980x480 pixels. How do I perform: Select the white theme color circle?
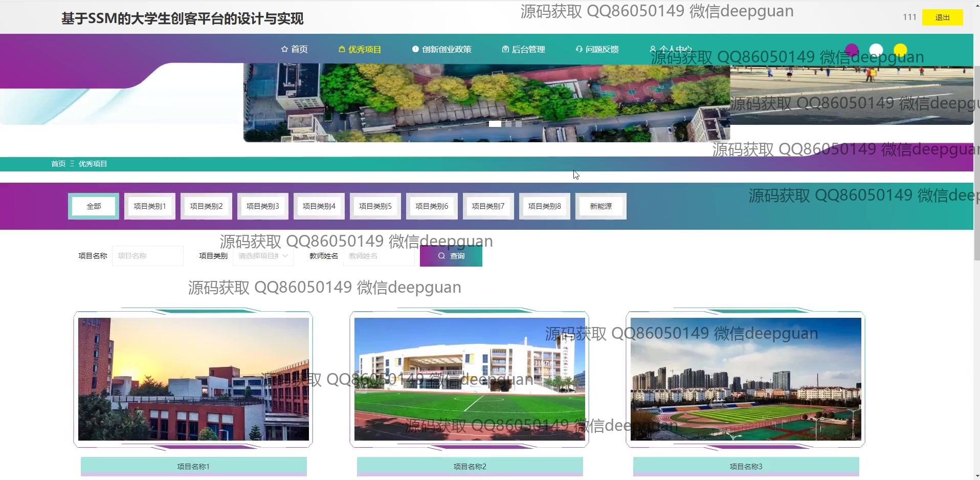(x=876, y=50)
